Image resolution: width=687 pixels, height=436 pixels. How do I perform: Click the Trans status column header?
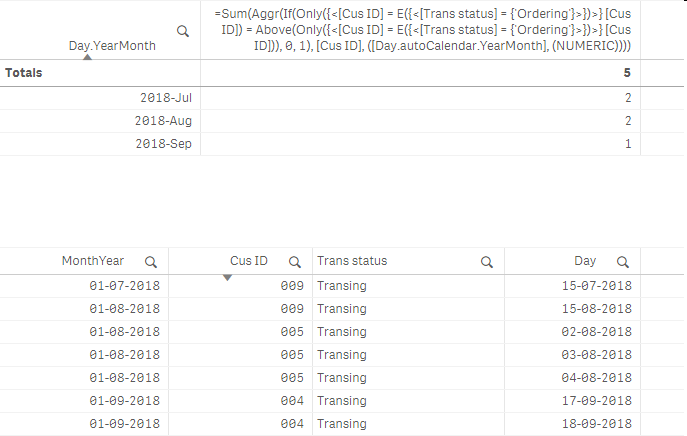(352, 261)
